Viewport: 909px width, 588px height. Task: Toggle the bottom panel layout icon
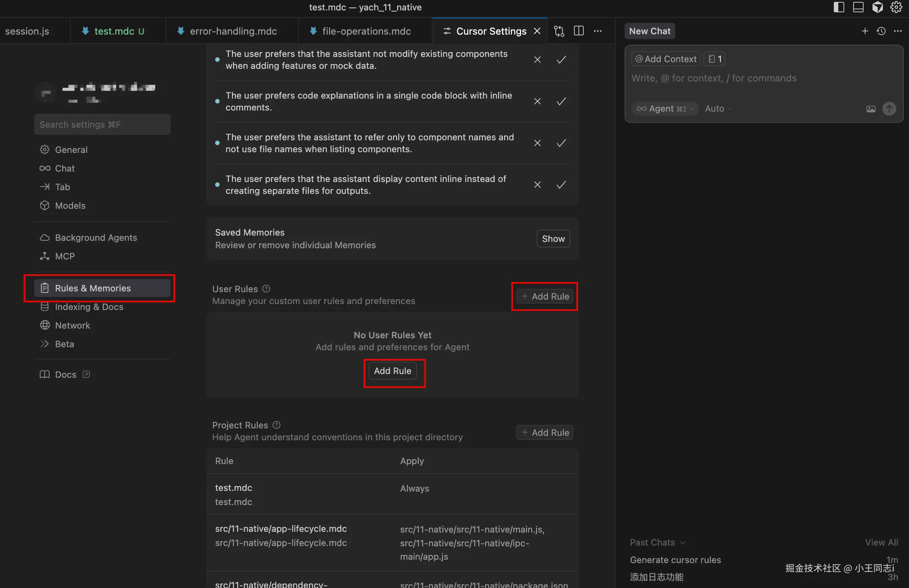pyautogui.click(x=858, y=7)
